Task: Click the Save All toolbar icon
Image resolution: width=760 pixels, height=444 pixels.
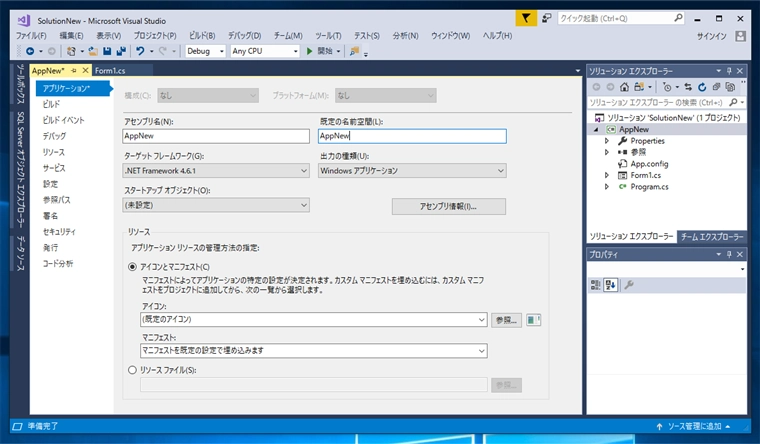Action: (121, 51)
